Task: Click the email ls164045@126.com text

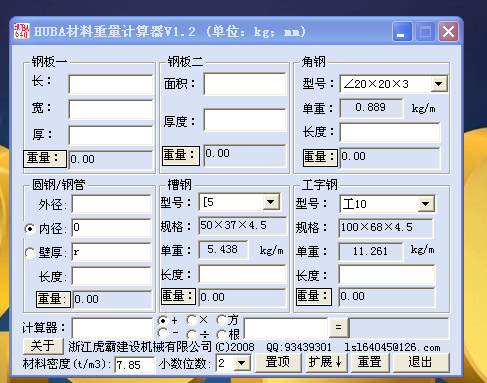Action: coord(392,347)
